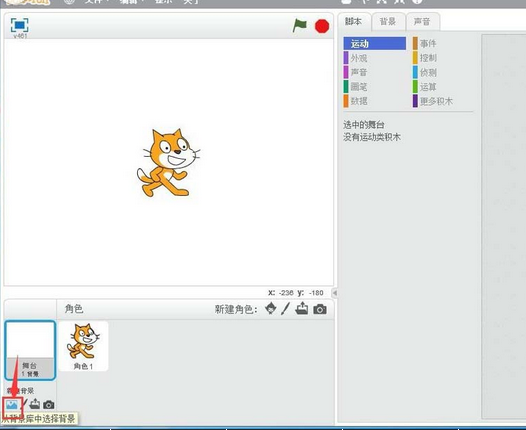Upload sprite from file icon
Viewport: 526px width, 430px height.
[x=302, y=309]
